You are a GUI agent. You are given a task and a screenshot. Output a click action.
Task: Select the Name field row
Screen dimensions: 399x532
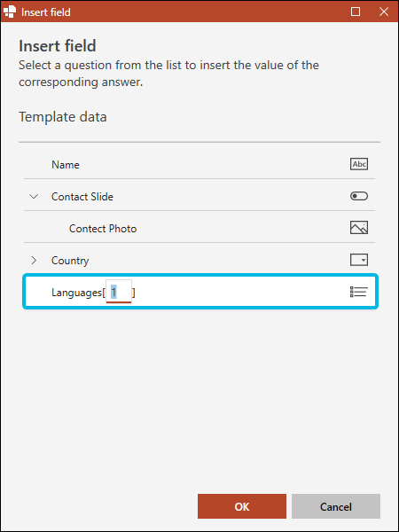click(x=199, y=165)
